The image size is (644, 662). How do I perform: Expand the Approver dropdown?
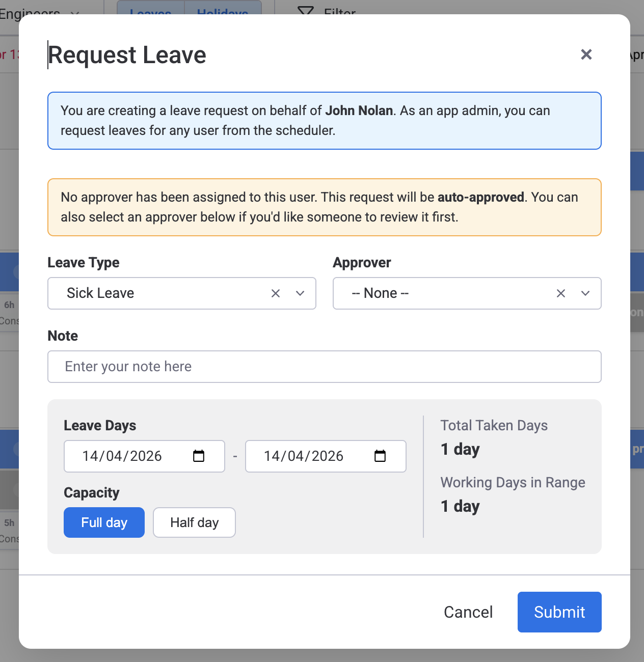[x=585, y=293]
